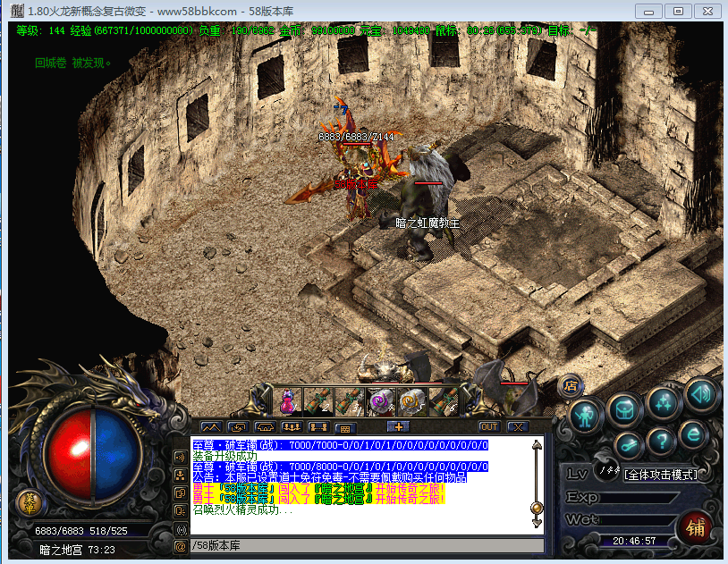This screenshot has width=728, height=564.
Task: Click the X exit game button
Action: [518, 427]
